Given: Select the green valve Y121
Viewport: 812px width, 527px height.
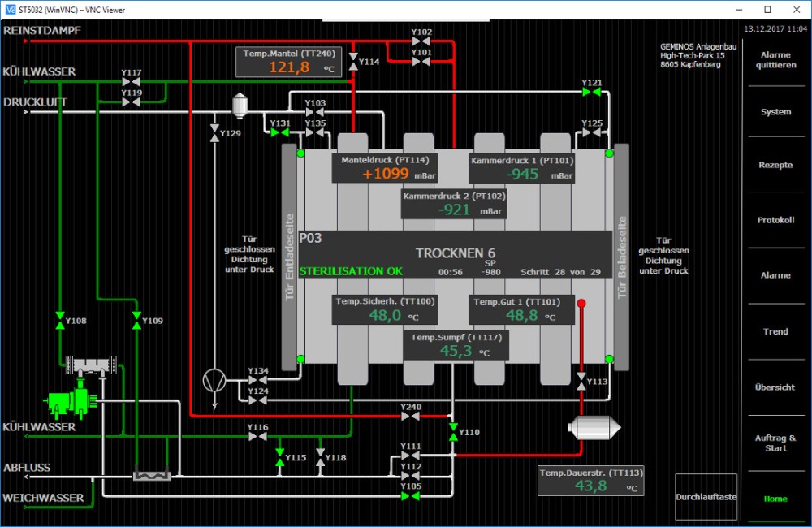Looking at the screenshot, I should (x=591, y=93).
